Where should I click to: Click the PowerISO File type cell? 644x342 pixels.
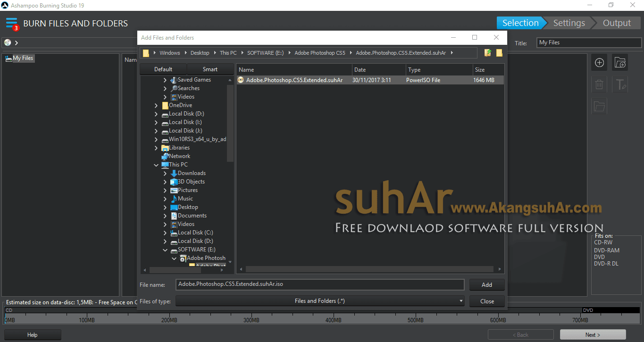click(423, 80)
